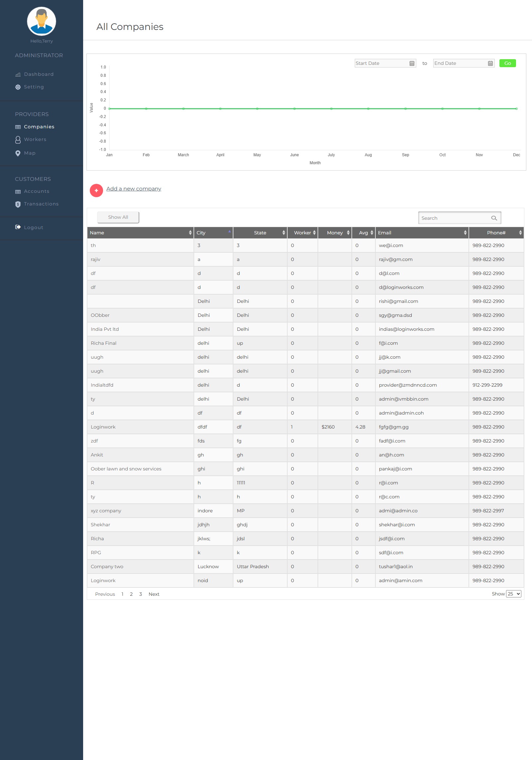This screenshot has height=760, width=532.
Task: Click the Workers person icon
Action: [18, 140]
